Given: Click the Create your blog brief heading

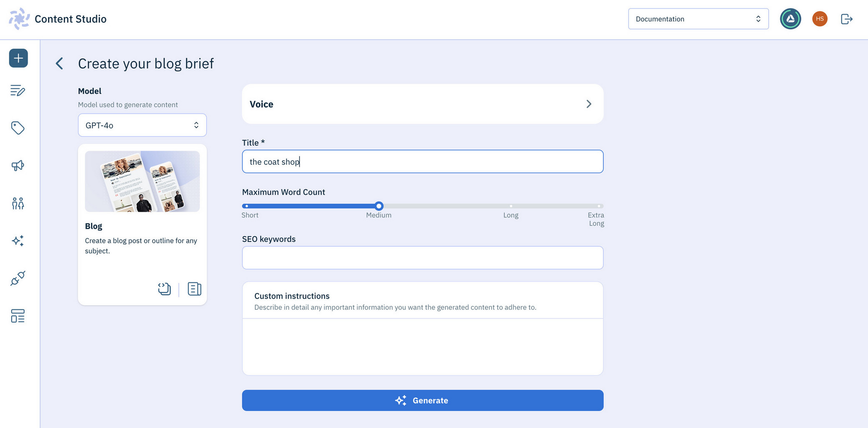Looking at the screenshot, I should [146, 63].
